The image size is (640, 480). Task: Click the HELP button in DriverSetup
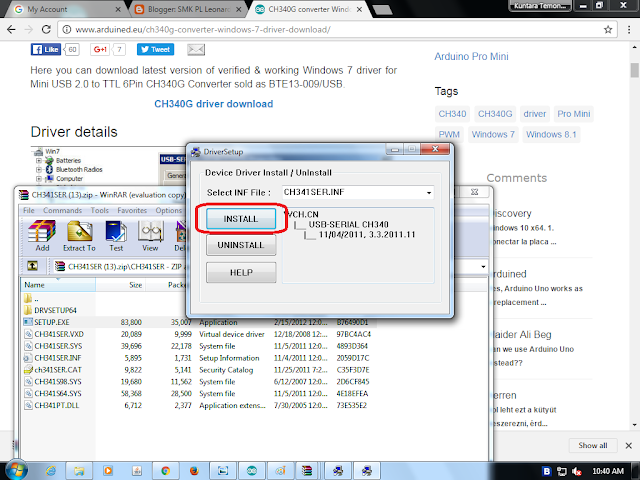pyautogui.click(x=241, y=272)
